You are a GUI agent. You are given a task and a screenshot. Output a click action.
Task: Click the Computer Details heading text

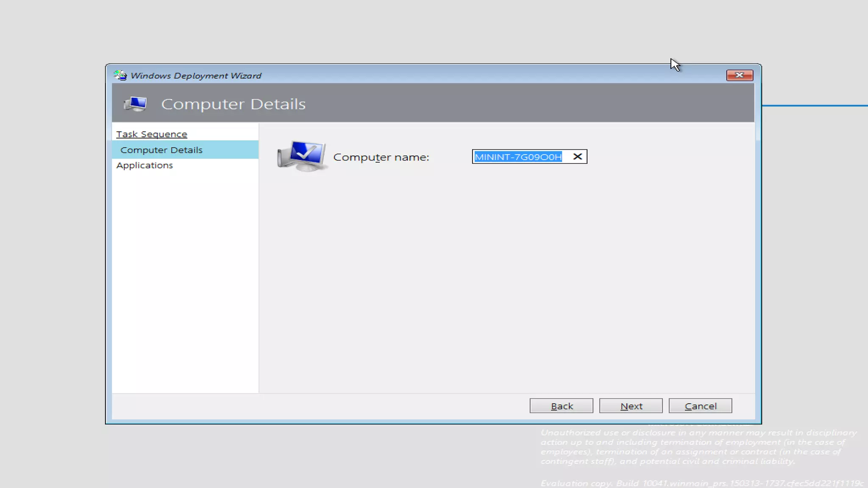(233, 104)
